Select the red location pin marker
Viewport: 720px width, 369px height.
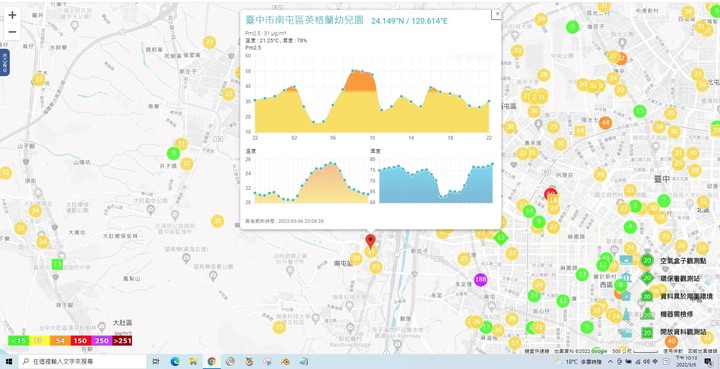370,241
